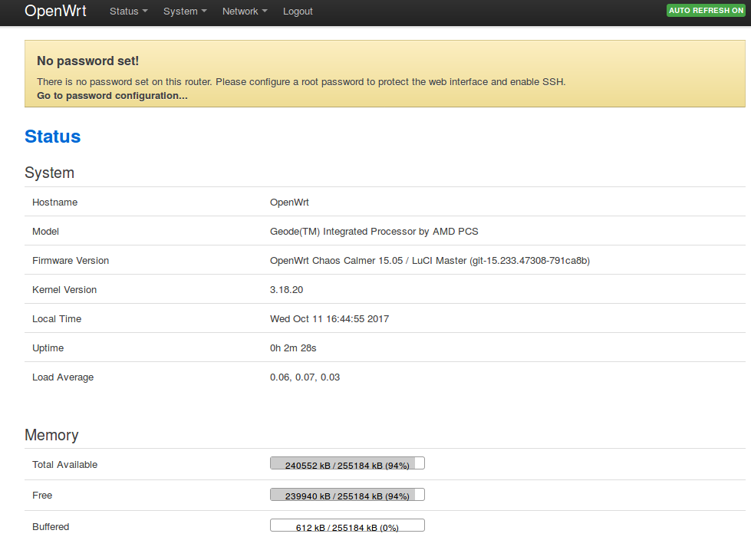The height and width of the screenshot is (560, 751).
Task: Go to password configuration link
Action: [x=112, y=96]
